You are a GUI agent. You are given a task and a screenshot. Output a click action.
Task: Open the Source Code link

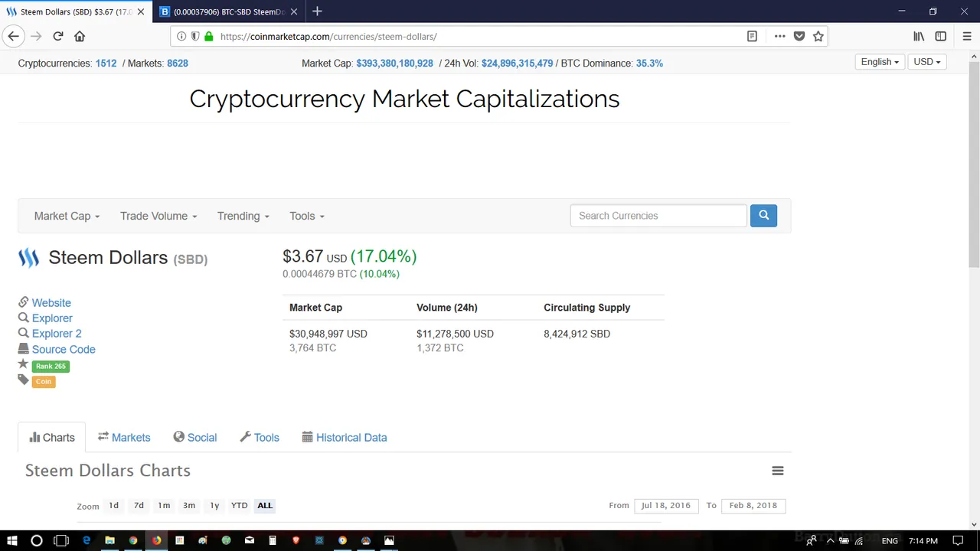tap(64, 349)
